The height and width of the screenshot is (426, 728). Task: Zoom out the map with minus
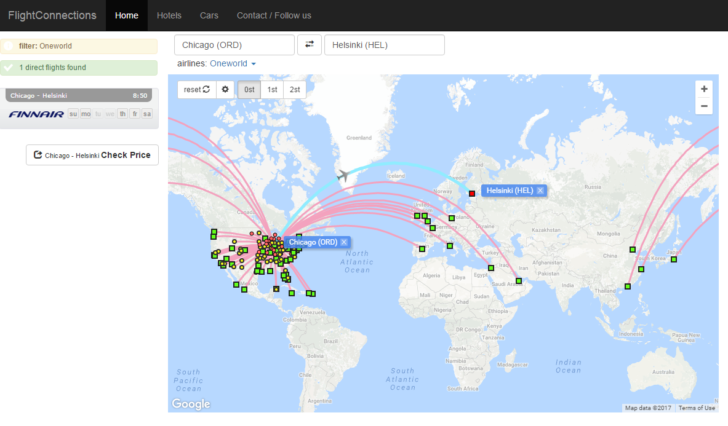tap(704, 106)
